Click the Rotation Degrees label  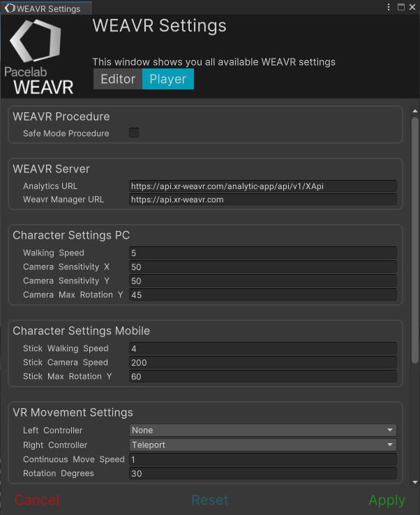(x=59, y=473)
